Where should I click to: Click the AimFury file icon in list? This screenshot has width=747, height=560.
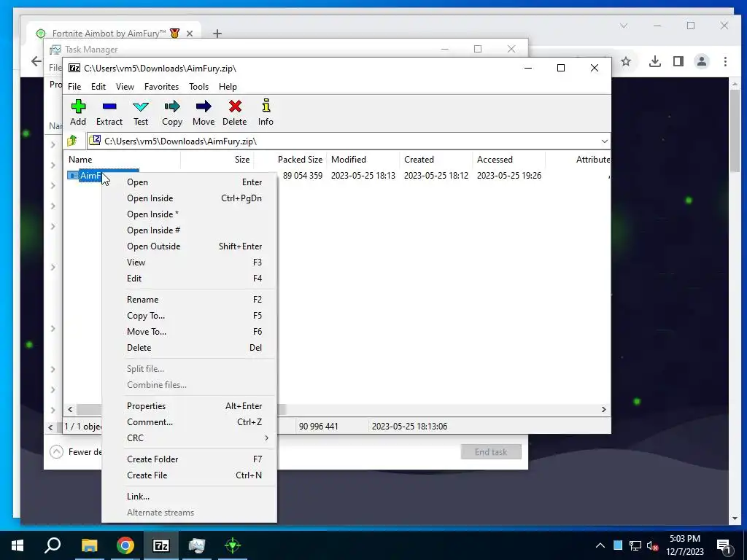click(73, 176)
